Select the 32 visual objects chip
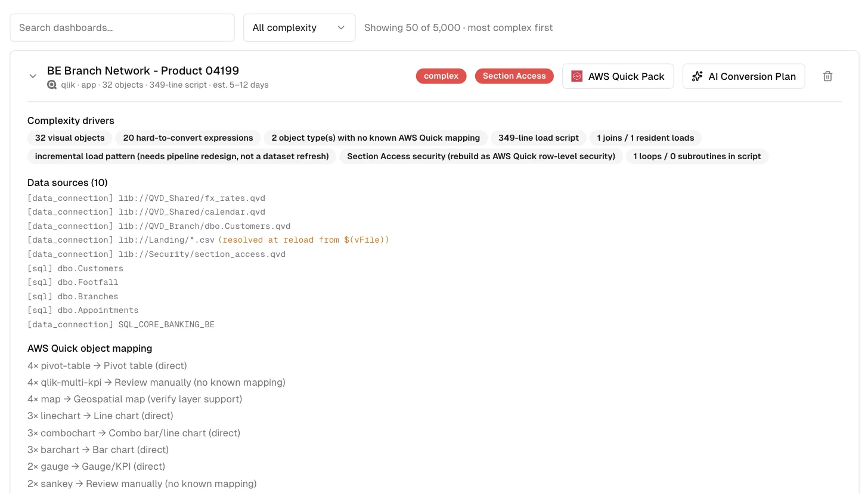868x496 pixels. 70,138
